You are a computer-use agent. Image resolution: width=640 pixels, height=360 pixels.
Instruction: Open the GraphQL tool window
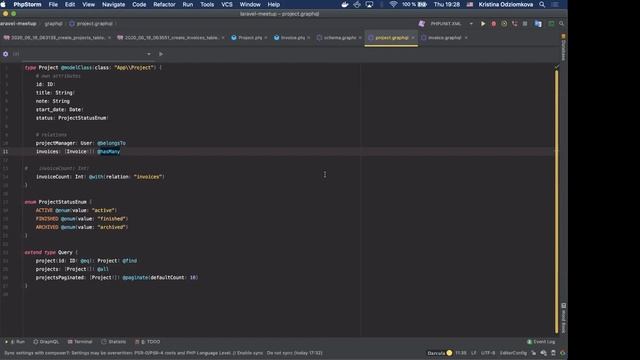pyautogui.click(x=46, y=342)
